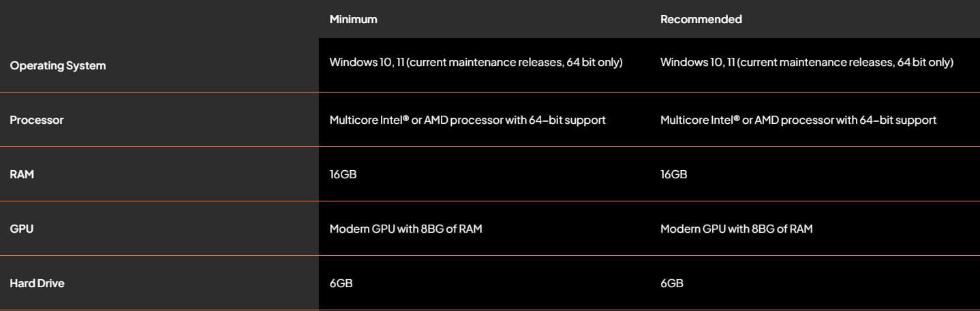Select the Processor row label
Viewport: 980px width, 311px height.
tap(37, 120)
